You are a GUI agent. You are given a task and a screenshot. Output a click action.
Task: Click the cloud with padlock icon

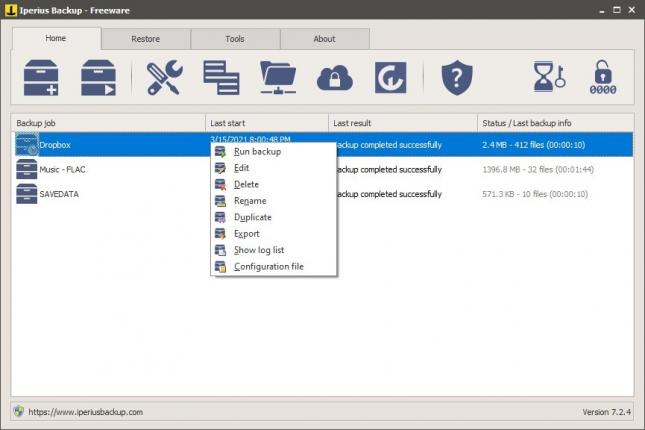(x=335, y=77)
